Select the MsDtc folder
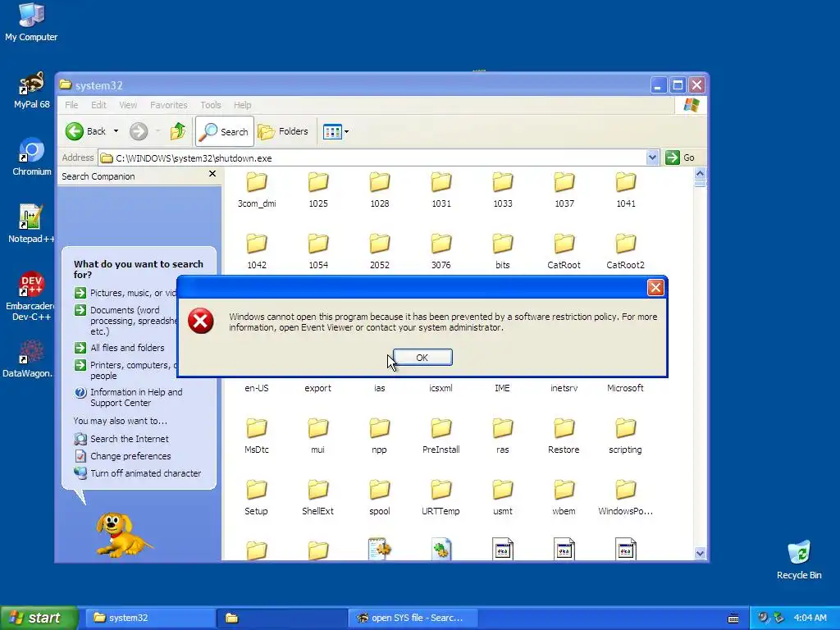 pos(257,436)
